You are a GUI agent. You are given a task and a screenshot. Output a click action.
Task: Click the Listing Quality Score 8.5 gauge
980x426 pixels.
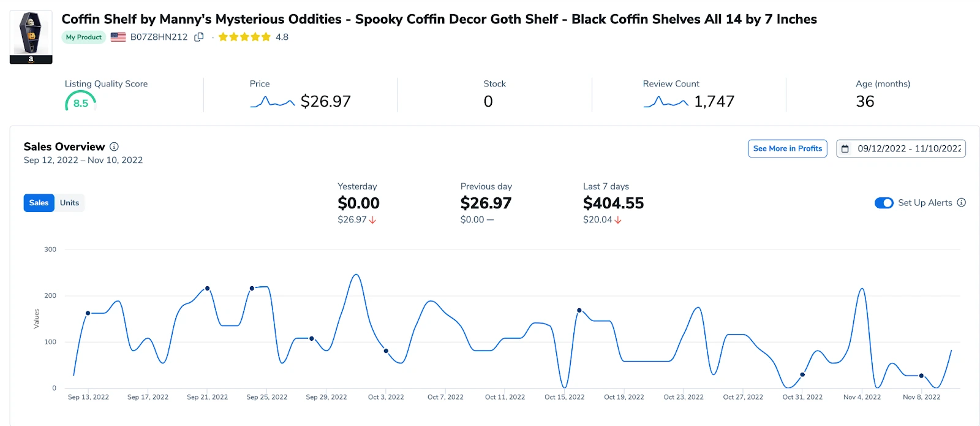click(x=80, y=102)
